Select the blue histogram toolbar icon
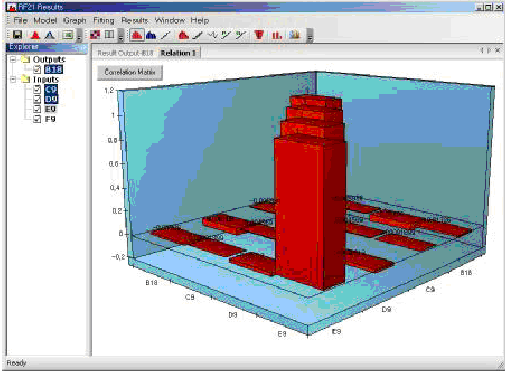This screenshot has height=371, width=505. [x=151, y=35]
